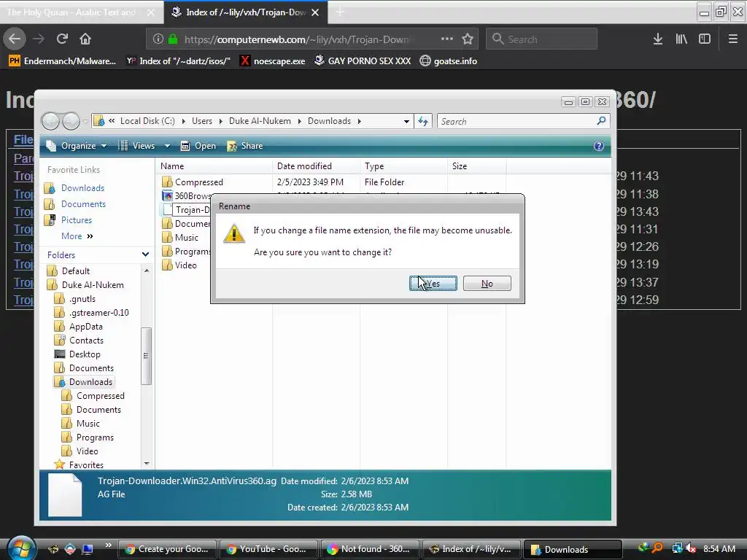Go to Firefox home page

pyautogui.click(x=85, y=39)
